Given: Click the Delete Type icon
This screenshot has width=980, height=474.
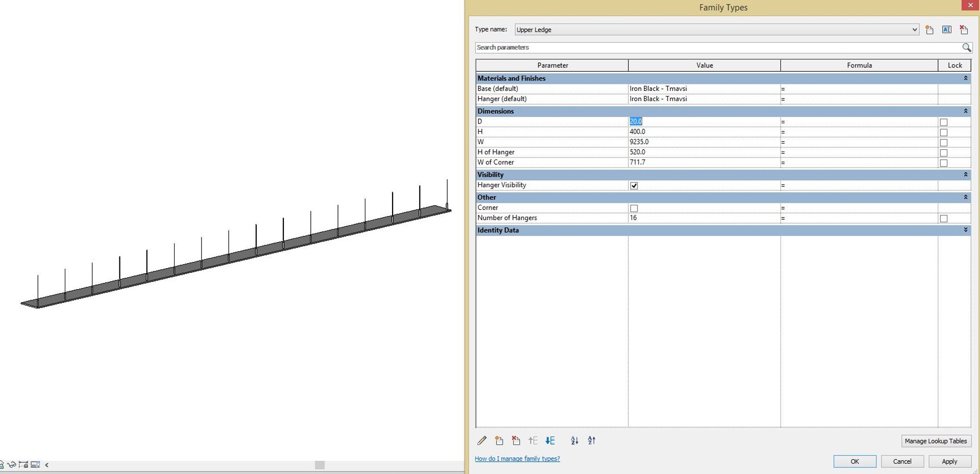Looking at the screenshot, I should [x=964, y=30].
